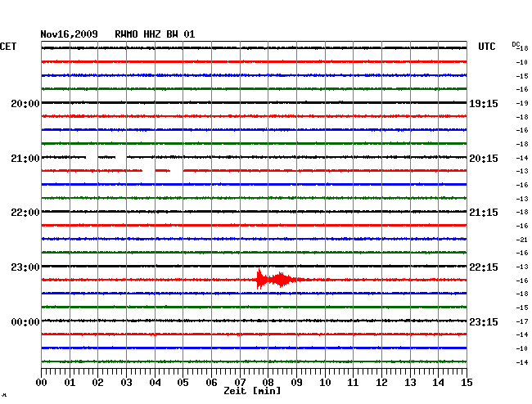
Task: Click the DC offset value -21
Action: point(522,240)
